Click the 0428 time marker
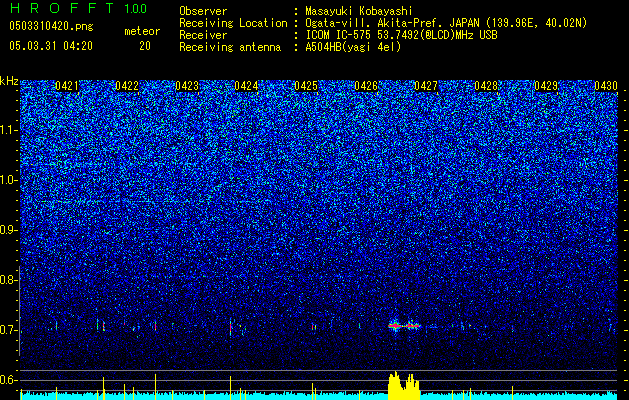629x400 pixels. click(486, 86)
